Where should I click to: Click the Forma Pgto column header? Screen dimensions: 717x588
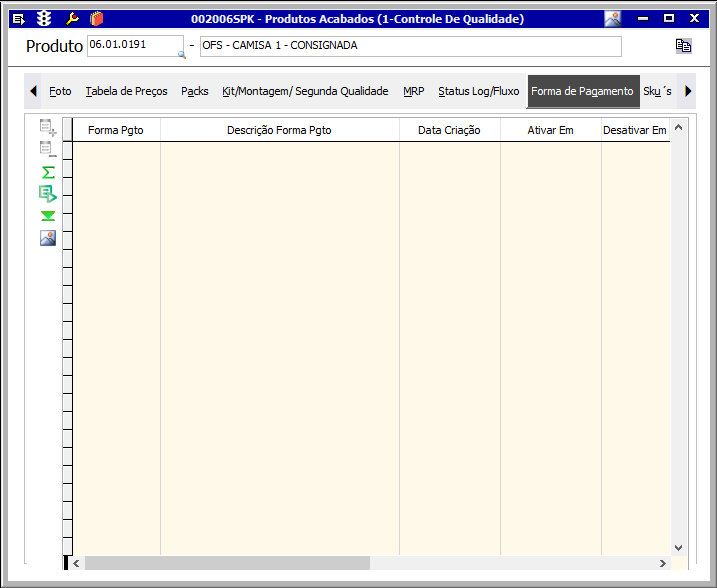click(116, 130)
